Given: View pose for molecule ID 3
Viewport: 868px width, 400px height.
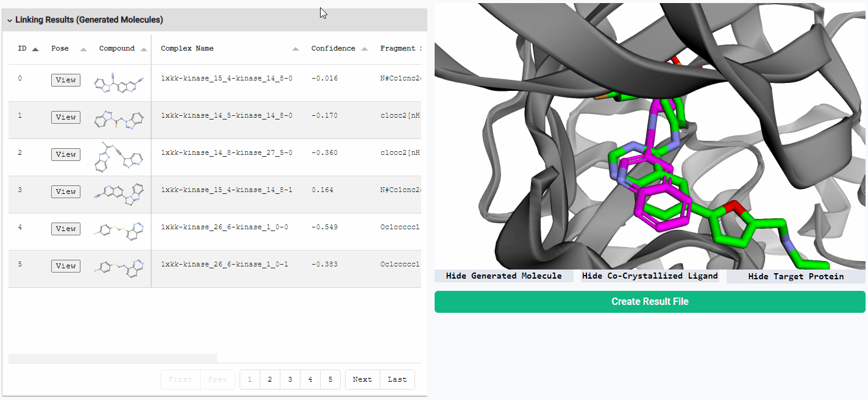Looking at the screenshot, I should [66, 191].
